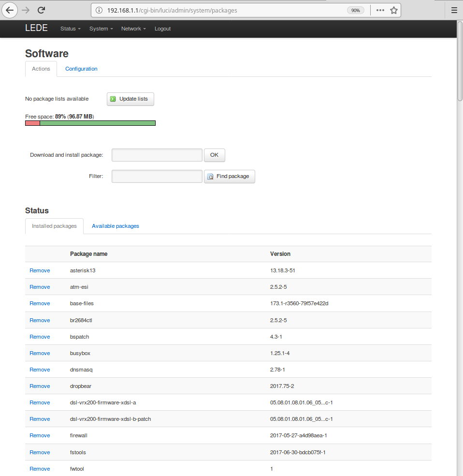Expand the Network dropdown menu
Image resolution: width=463 pixels, height=476 pixels.
click(133, 29)
